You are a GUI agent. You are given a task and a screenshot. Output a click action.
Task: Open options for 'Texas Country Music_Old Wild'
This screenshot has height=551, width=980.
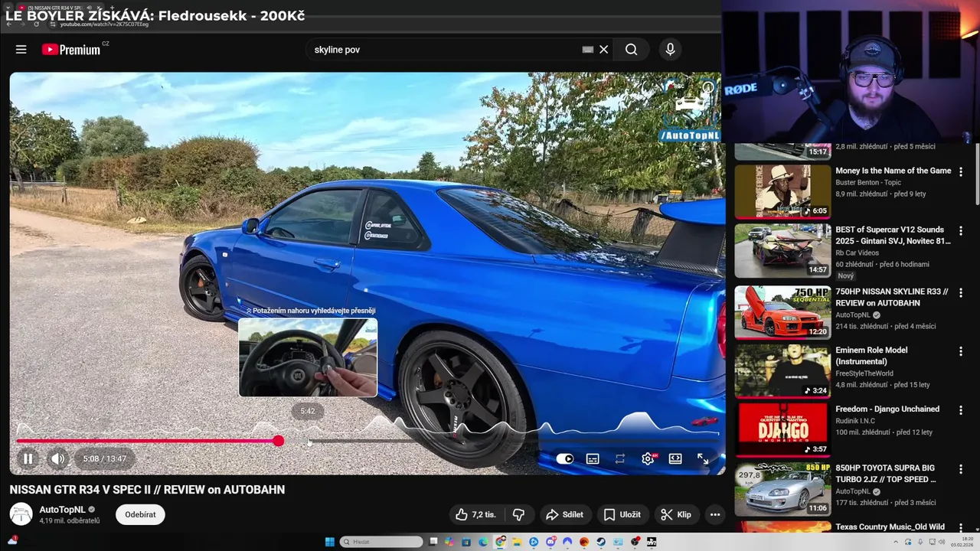961,528
